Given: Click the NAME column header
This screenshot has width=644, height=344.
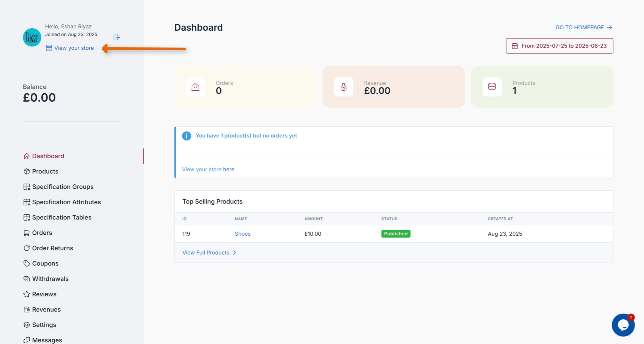Looking at the screenshot, I should point(241,219).
